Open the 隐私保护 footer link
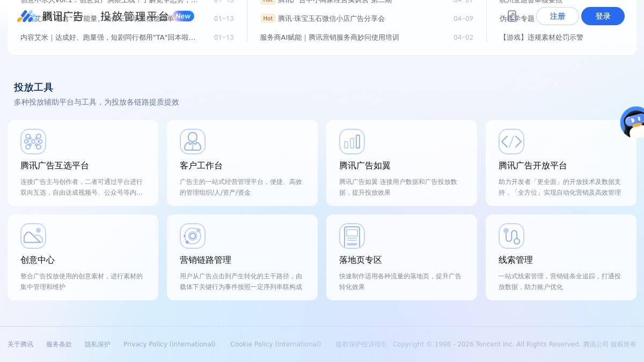644x362 pixels. pos(97,344)
